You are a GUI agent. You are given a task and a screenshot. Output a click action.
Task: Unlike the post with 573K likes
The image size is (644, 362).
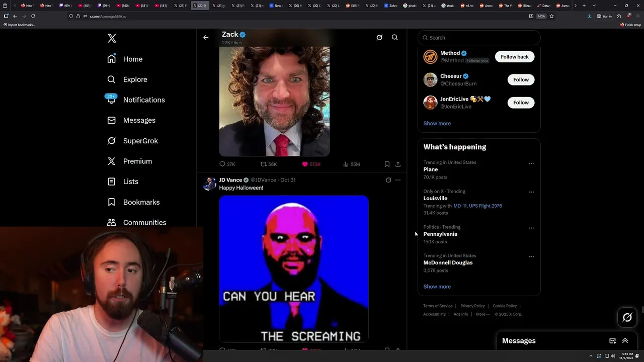(x=311, y=164)
